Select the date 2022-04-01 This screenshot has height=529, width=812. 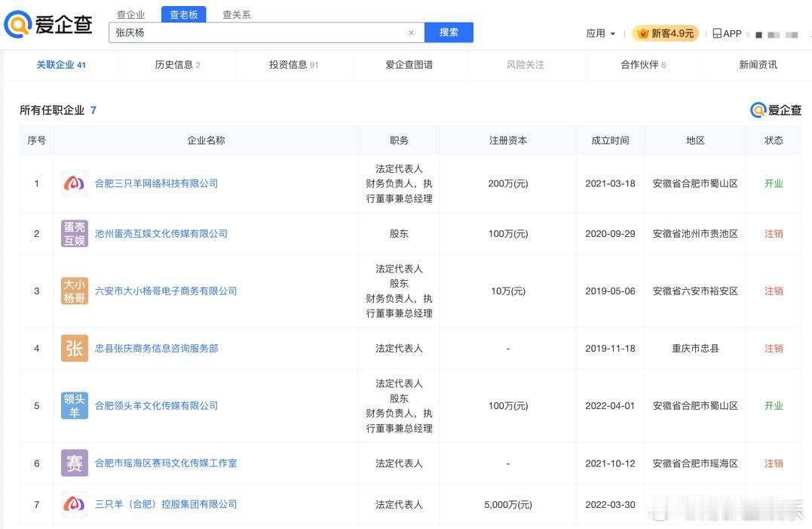pyautogui.click(x=610, y=406)
